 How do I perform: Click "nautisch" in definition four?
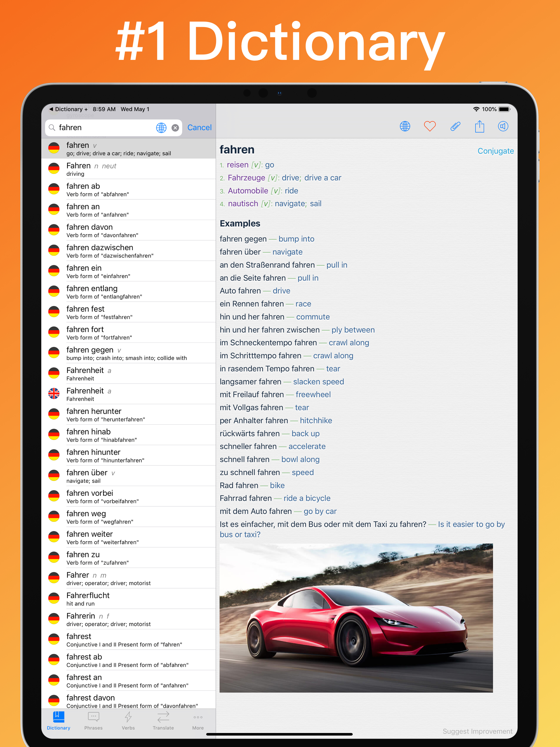coord(243,204)
